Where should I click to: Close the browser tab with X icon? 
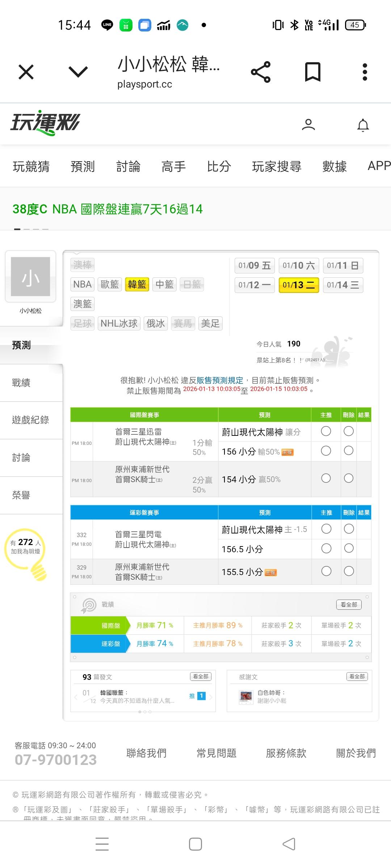tap(26, 72)
